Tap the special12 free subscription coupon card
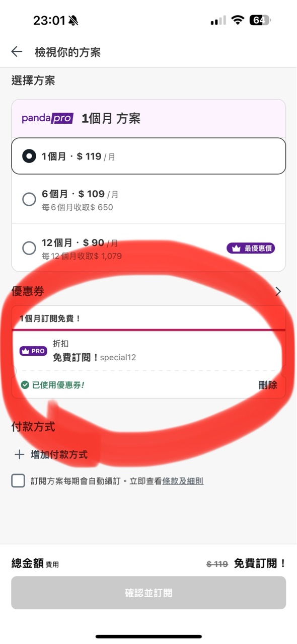This screenshot has width=297, height=644. point(148,351)
